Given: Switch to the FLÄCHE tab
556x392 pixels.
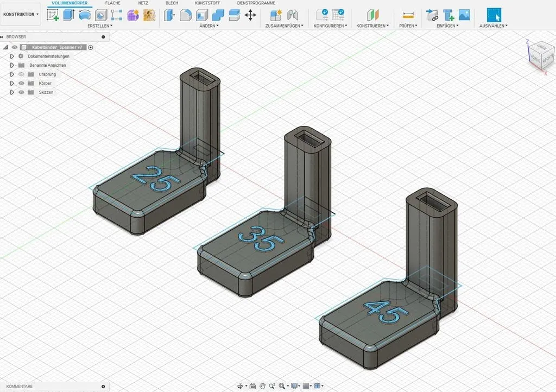Looking at the screenshot, I should 112,3.
